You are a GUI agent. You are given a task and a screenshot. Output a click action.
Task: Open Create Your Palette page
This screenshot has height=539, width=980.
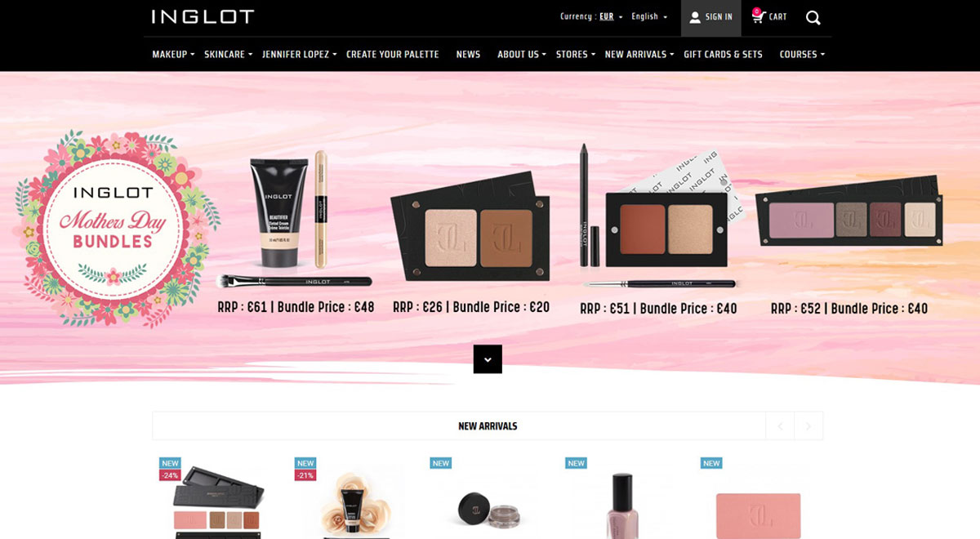point(393,55)
